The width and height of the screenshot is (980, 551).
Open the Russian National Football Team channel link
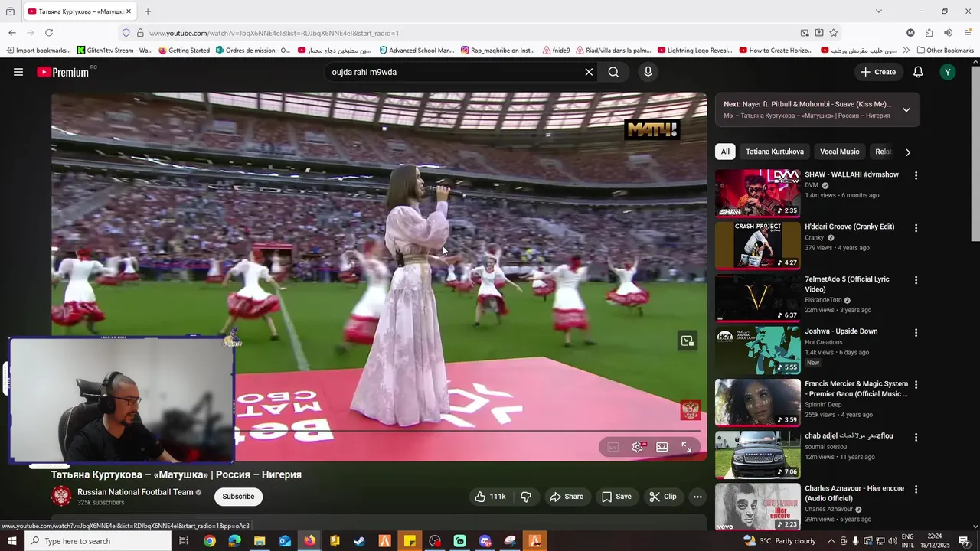point(136,492)
